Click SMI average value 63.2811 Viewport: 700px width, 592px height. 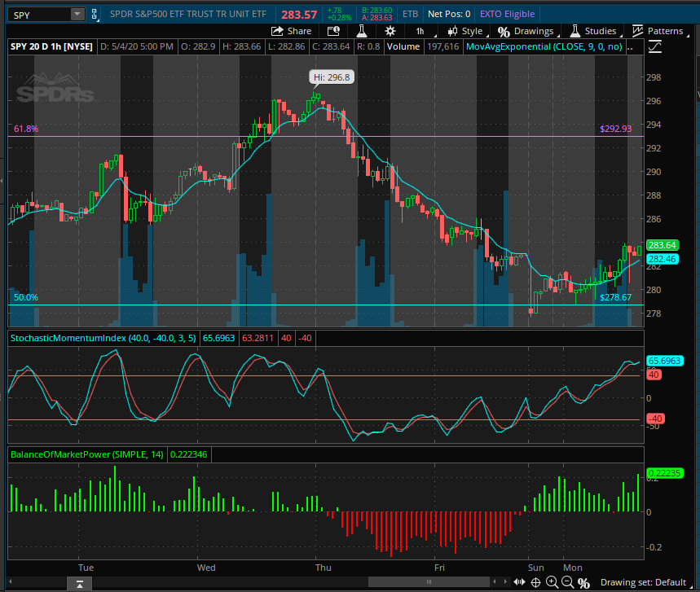click(258, 338)
